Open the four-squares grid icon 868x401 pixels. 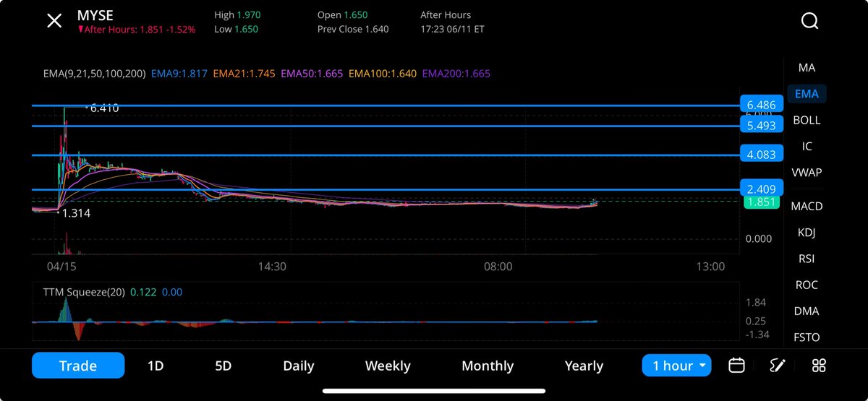(x=819, y=365)
